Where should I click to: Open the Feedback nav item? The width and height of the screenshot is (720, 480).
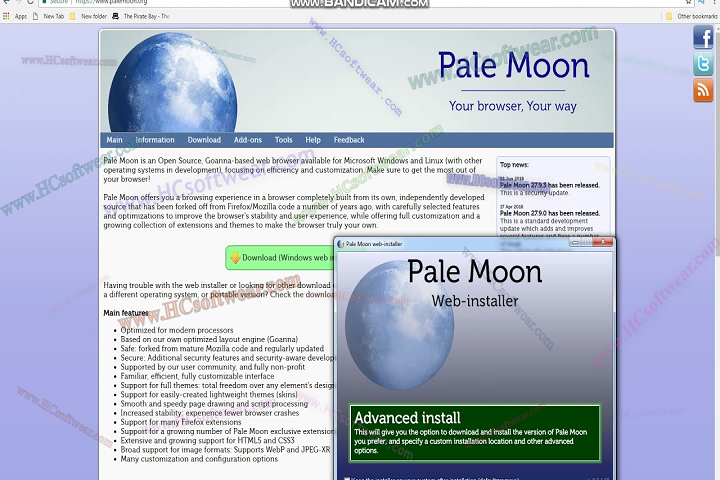349,140
